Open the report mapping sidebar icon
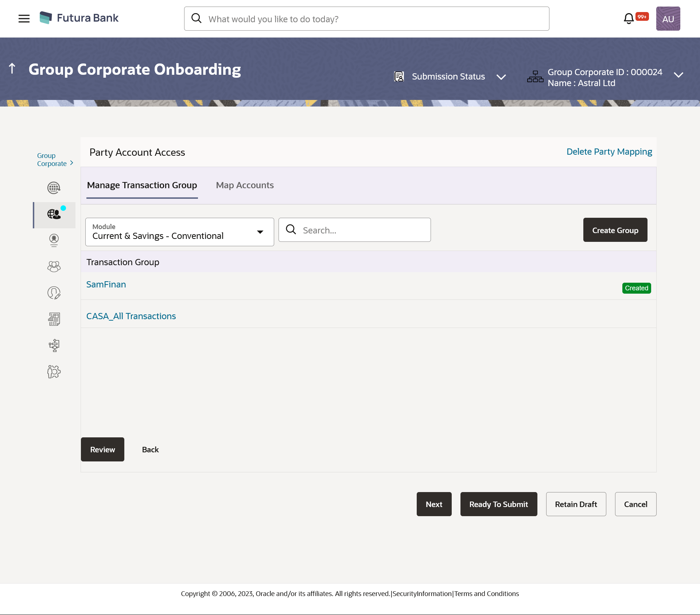 (54, 319)
